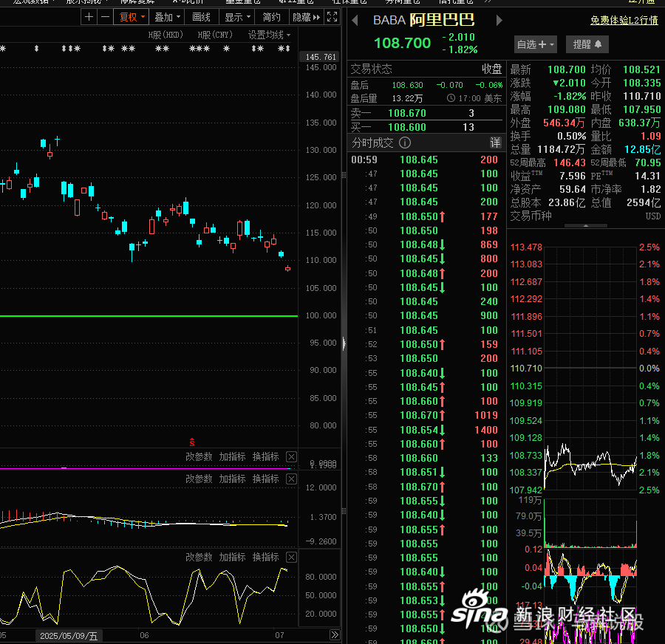Viewport: 665px width, 644px height.
Task: Go to next stock with right arrow
Action: (499, 20)
